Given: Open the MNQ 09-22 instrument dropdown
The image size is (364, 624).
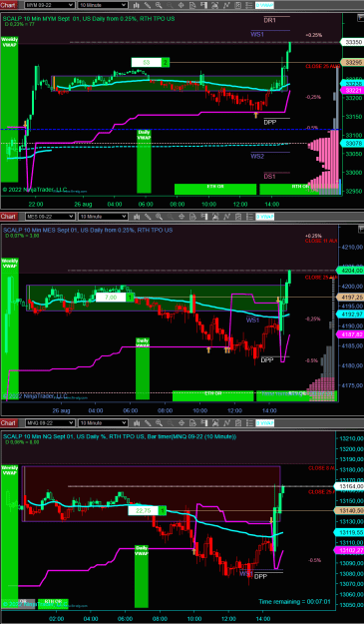Looking at the screenshot, I should (x=49, y=422).
